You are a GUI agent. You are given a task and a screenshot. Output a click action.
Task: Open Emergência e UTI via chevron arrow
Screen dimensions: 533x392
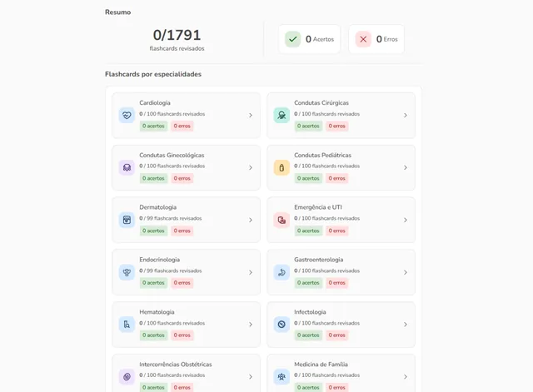pyautogui.click(x=406, y=220)
